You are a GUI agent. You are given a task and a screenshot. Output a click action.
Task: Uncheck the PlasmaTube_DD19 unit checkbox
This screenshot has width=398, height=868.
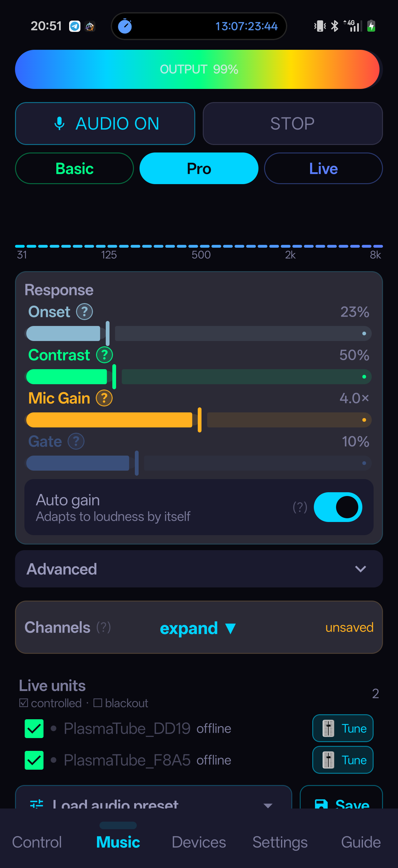pos(34,728)
